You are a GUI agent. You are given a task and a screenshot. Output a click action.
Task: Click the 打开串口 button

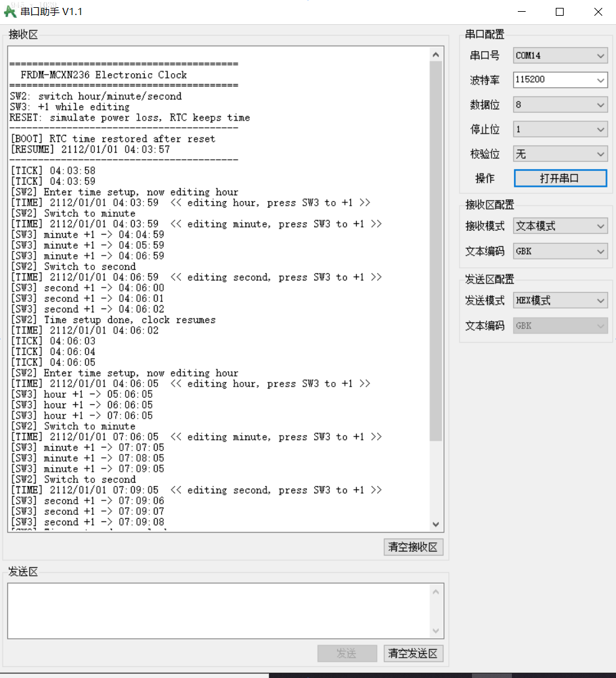(560, 178)
